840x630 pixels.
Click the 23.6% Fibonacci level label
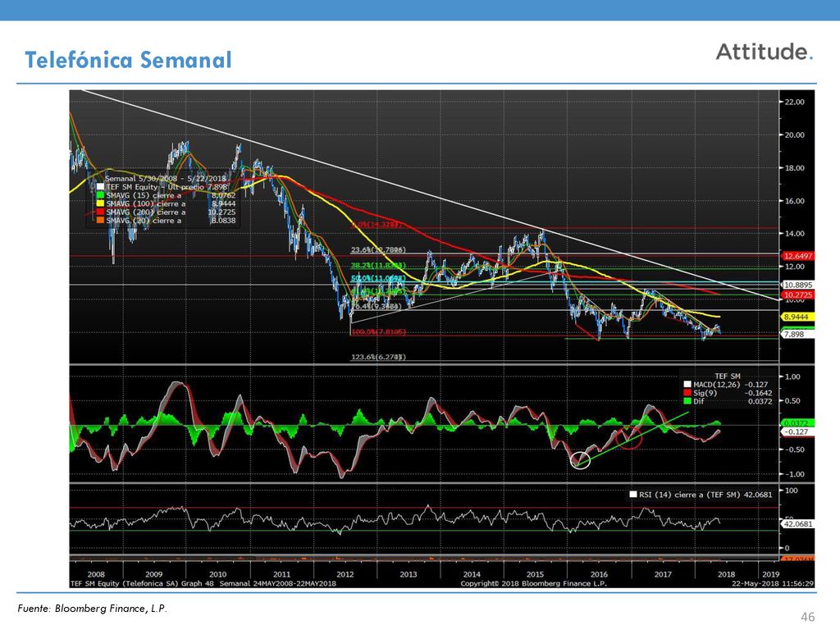[378, 250]
